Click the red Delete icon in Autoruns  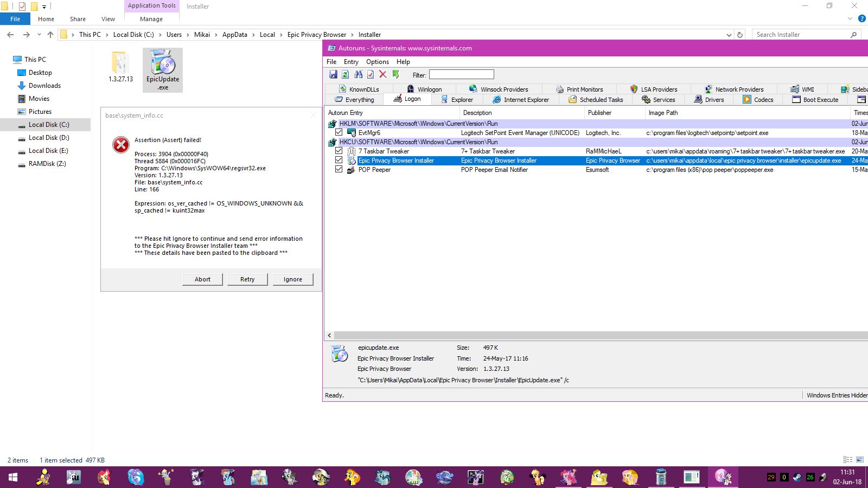coord(383,74)
